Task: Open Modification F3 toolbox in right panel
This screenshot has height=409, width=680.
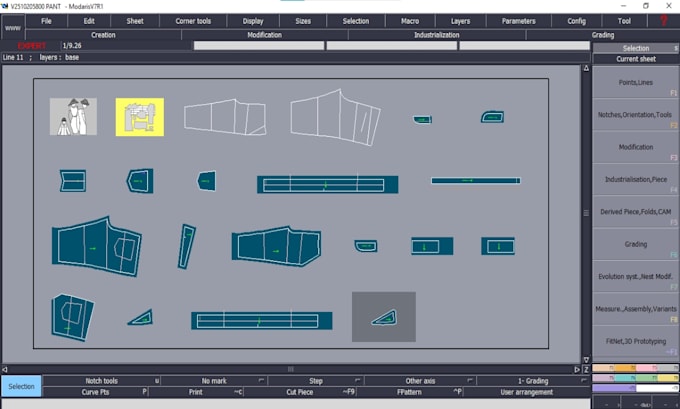Action: pyautogui.click(x=636, y=147)
